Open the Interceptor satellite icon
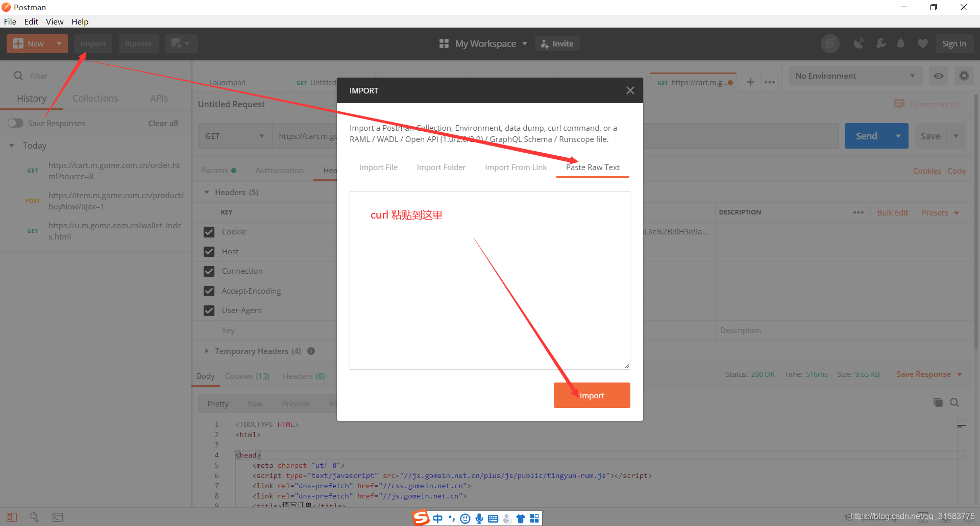 point(859,43)
